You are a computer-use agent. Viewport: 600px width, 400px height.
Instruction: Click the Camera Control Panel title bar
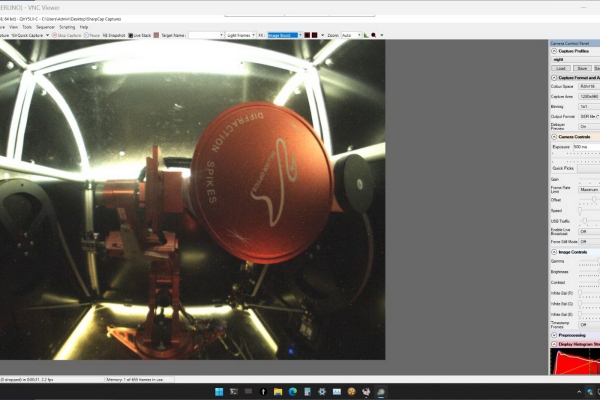click(575, 43)
